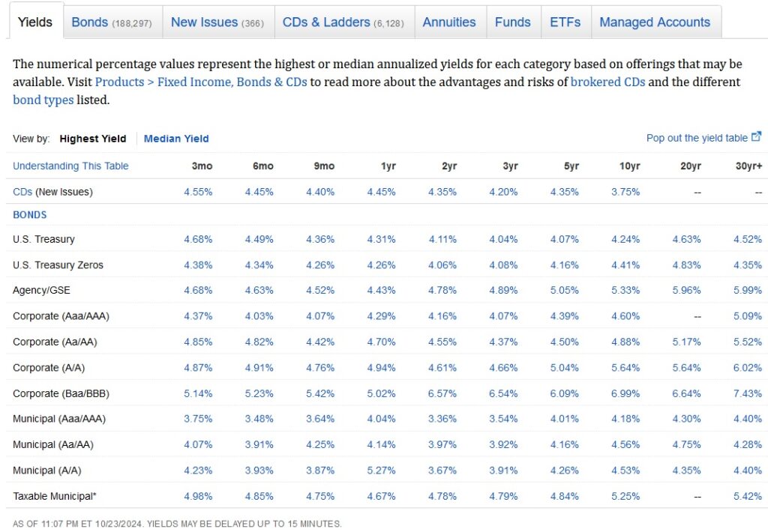
Task: Select the Highest Yield view
Action: pyautogui.click(x=94, y=139)
